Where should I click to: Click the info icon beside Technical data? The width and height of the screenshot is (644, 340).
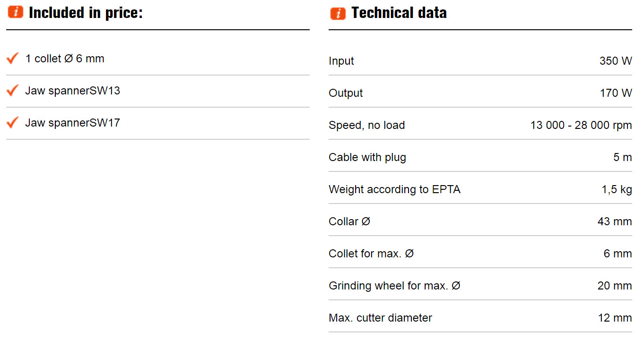click(x=338, y=13)
